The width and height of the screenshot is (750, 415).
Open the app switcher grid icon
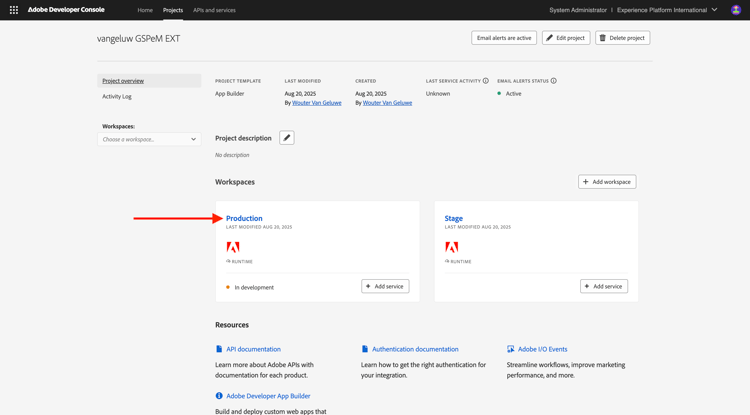click(x=14, y=10)
